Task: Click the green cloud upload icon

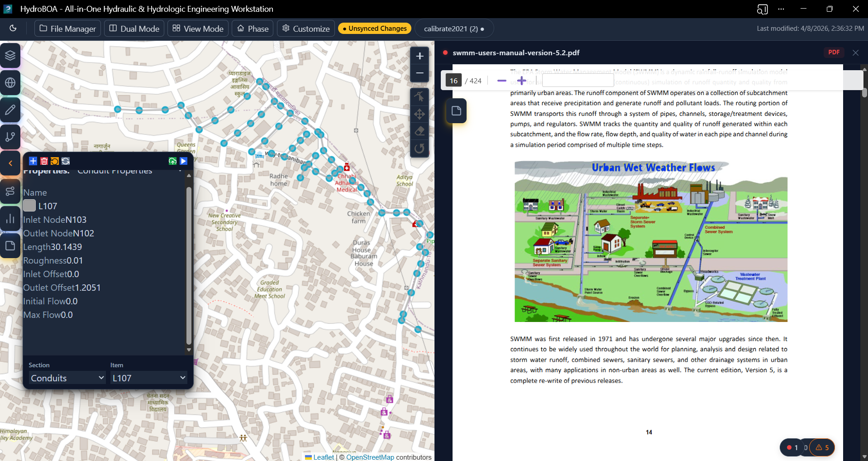Action: coord(172,161)
